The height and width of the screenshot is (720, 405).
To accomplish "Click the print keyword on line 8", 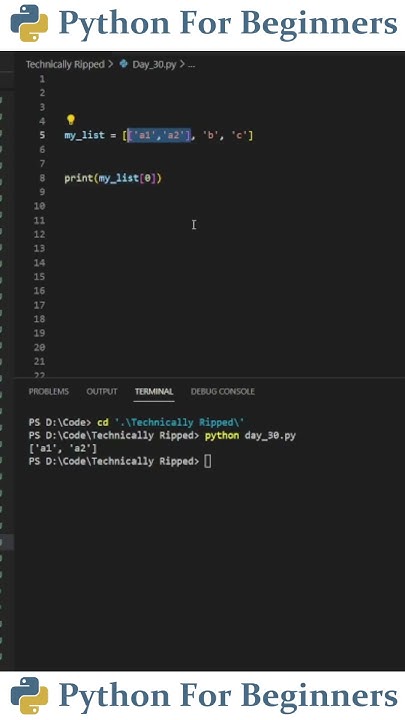I will click(x=79, y=178).
